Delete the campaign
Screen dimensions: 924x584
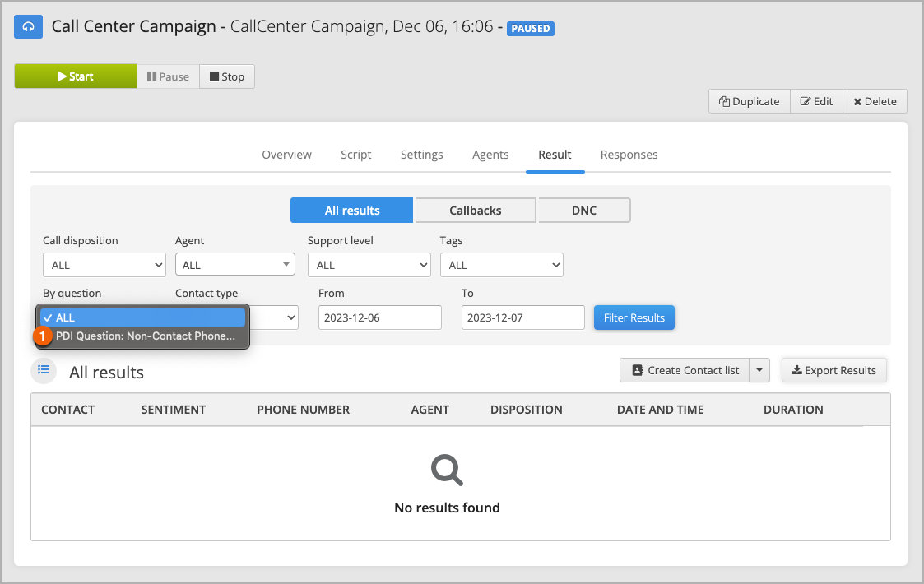(x=875, y=101)
